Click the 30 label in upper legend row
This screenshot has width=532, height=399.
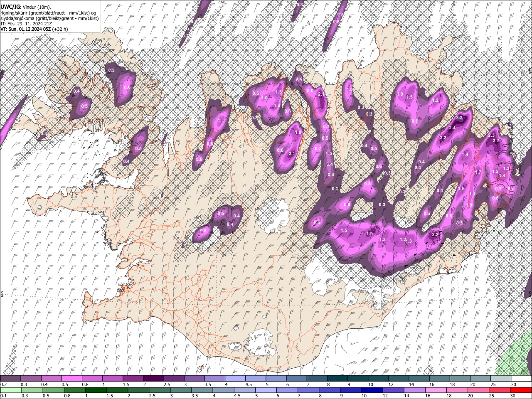513,384
